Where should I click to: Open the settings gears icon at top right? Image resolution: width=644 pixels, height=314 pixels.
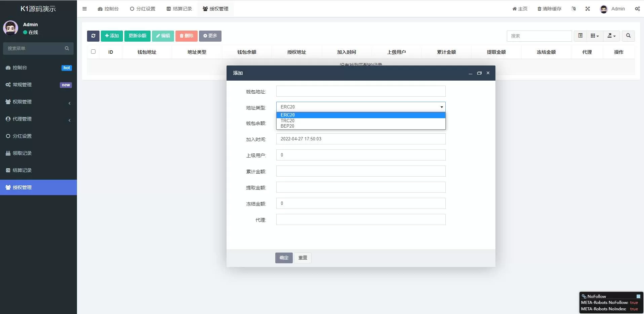coord(637,9)
